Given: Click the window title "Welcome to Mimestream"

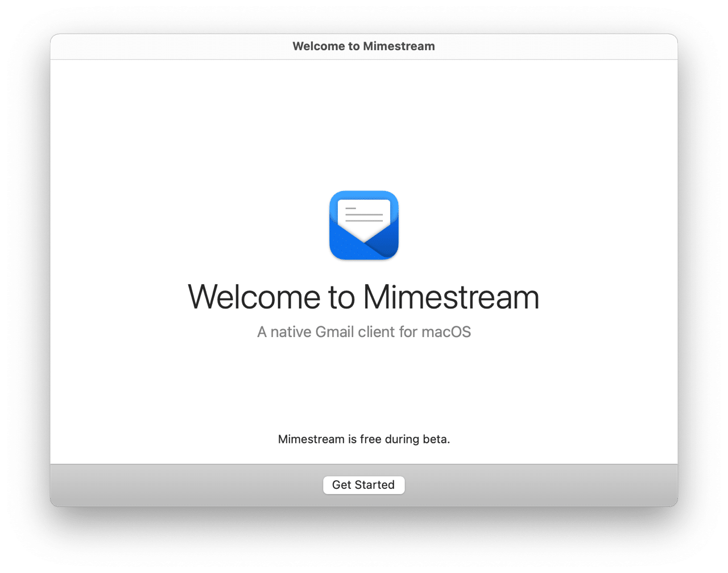Looking at the screenshot, I should pos(364,47).
